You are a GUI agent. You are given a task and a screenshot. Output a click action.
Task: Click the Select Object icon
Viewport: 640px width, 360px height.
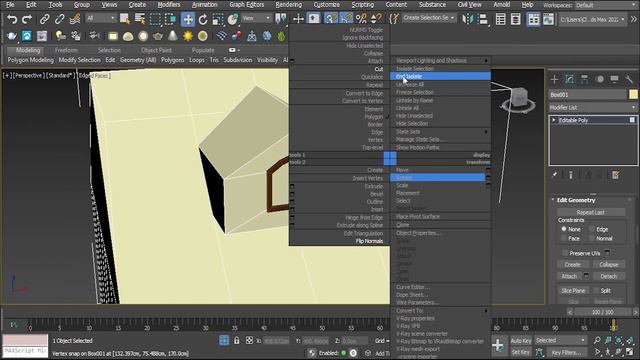[x=125, y=19]
